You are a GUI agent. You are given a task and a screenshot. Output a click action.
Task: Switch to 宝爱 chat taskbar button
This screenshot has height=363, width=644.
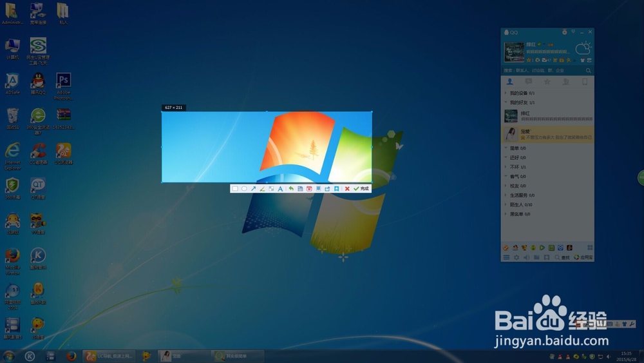tap(183, 356)
